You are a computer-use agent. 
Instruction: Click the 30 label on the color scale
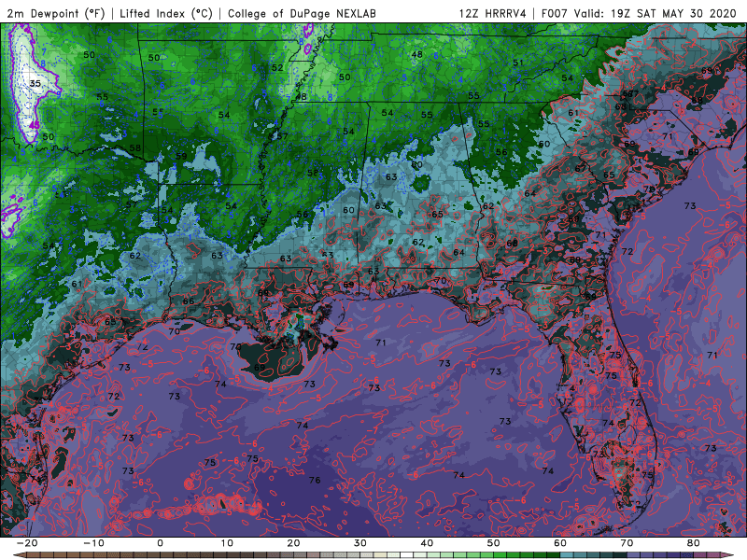pyautogui.click(x=360, y=543)
